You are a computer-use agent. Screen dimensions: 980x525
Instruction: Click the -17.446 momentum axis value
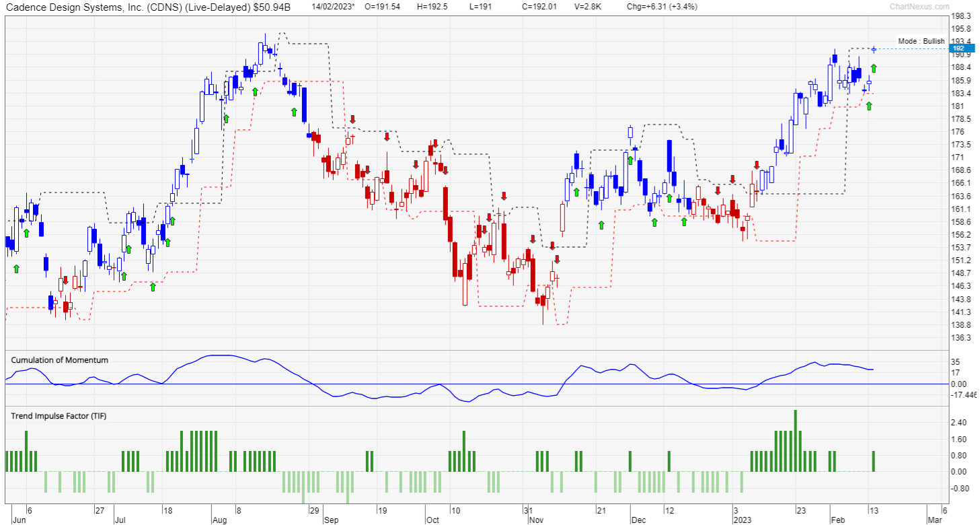click(965, 395)
